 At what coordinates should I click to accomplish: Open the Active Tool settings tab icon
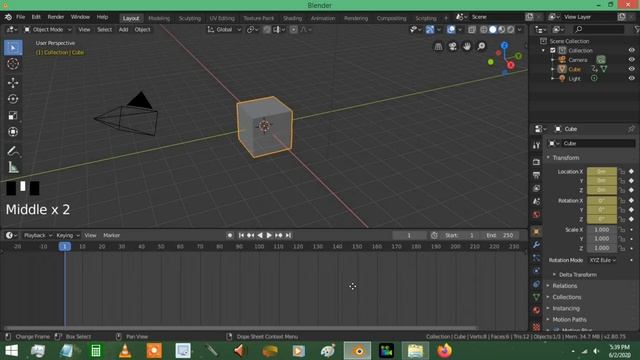(x=536, y=145)
